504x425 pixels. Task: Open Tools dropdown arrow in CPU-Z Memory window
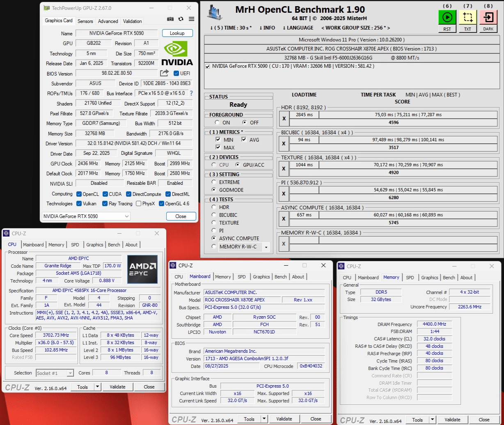point(432,420)
